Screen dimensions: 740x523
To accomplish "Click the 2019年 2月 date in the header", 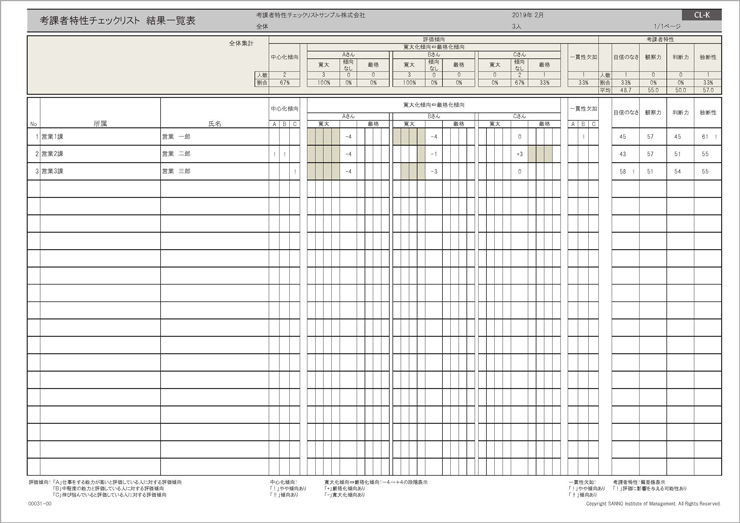I will (x=528, y=15).
